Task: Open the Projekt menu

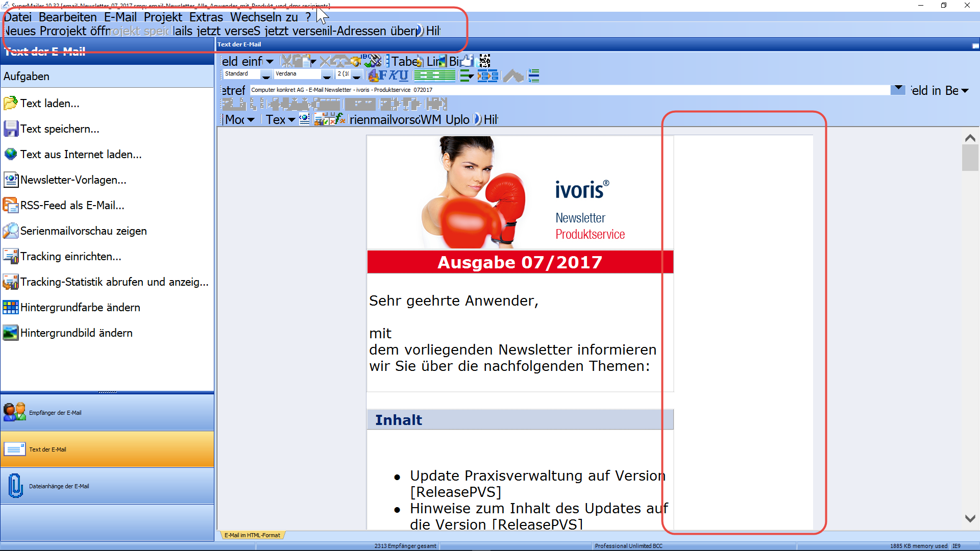Action: 163,17
